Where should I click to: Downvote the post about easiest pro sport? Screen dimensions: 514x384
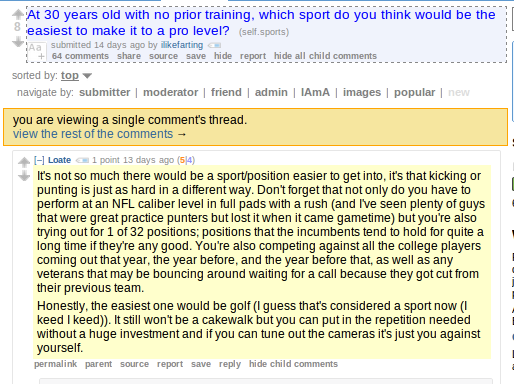coord(18,42)
